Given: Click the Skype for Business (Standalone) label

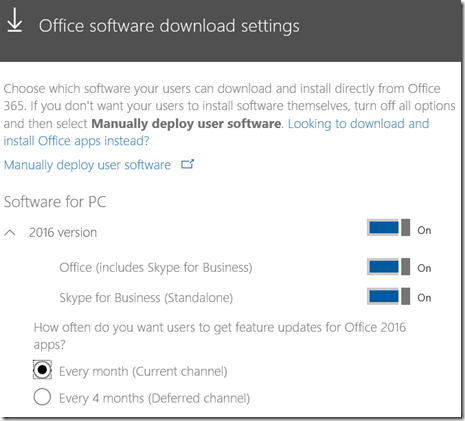Looking at the screenshot, I should pos(146,297).
